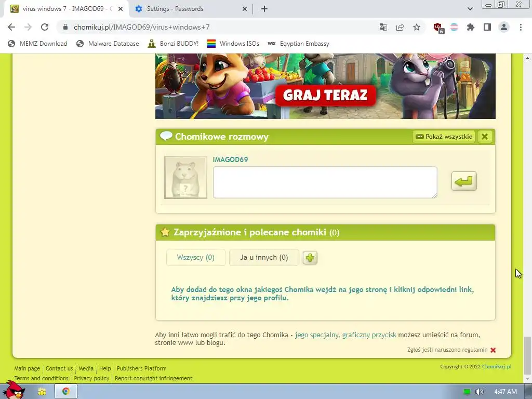532x399 pixels.
Task: Open the translate page icon
Action: click(x=383, y=27)
